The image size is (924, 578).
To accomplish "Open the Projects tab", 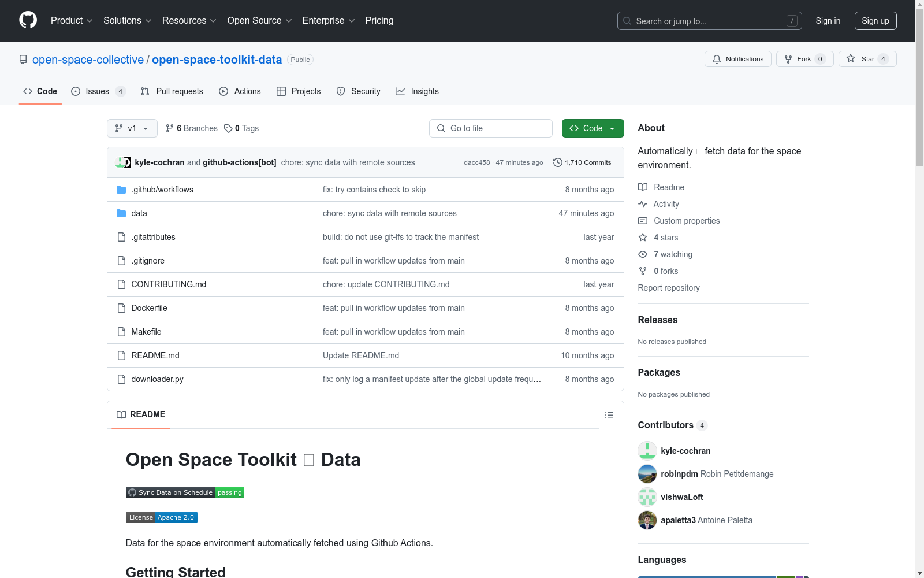I will click(x=299, y=91).
